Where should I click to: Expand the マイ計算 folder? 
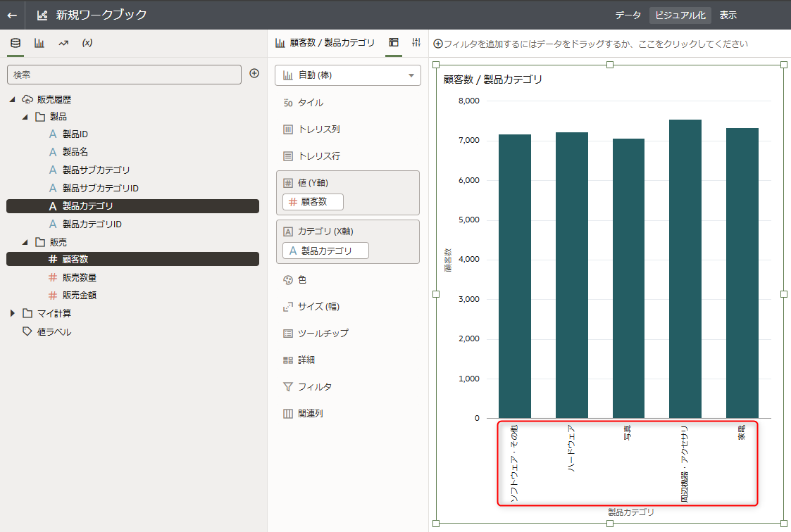[x=12, y=313]
